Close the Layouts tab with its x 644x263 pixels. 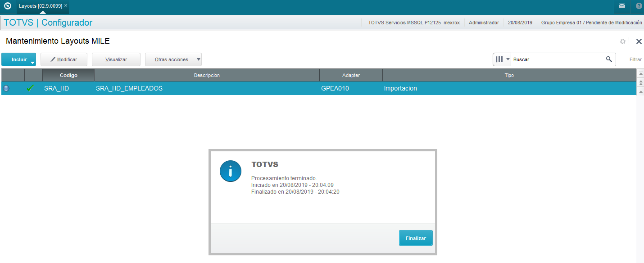(x=66, y=6)
